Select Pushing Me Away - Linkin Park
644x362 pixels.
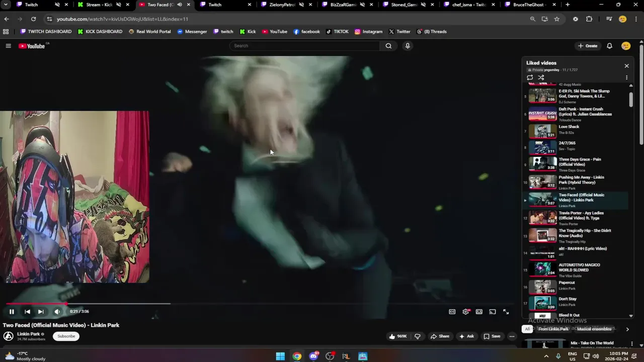(575, 182)
